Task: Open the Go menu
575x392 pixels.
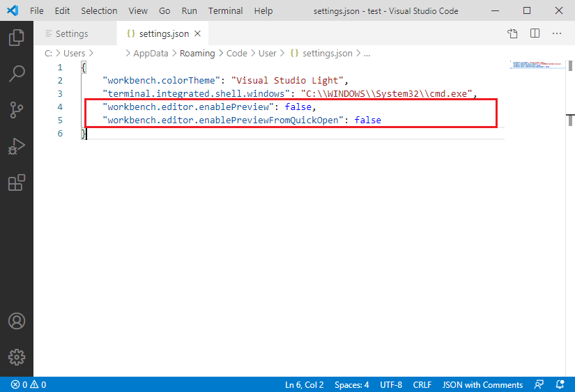Action: click(164, 11)
